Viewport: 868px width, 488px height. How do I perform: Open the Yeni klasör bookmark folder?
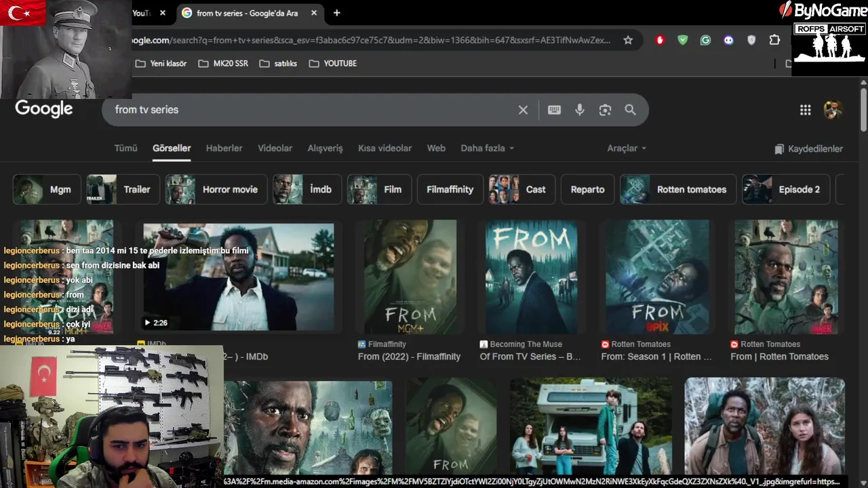pos(161,63)
